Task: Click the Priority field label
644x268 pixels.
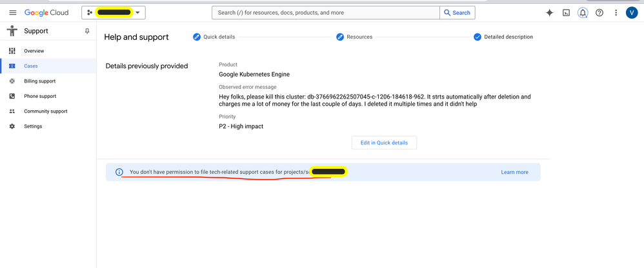Action: pos(227,117)
